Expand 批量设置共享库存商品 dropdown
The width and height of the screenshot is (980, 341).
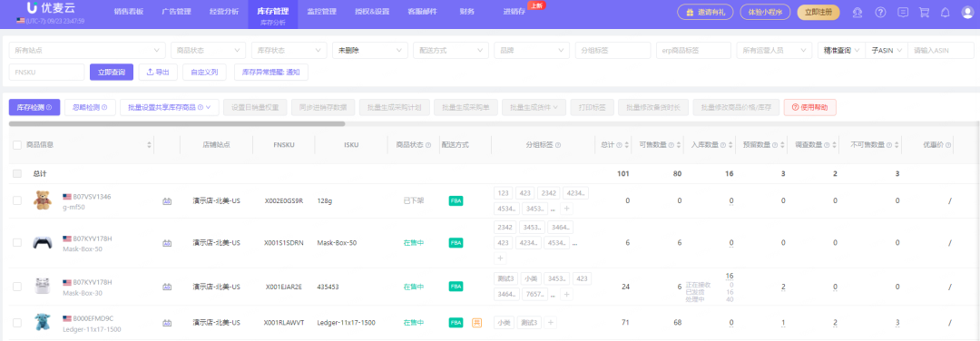[x=170, y=107]
